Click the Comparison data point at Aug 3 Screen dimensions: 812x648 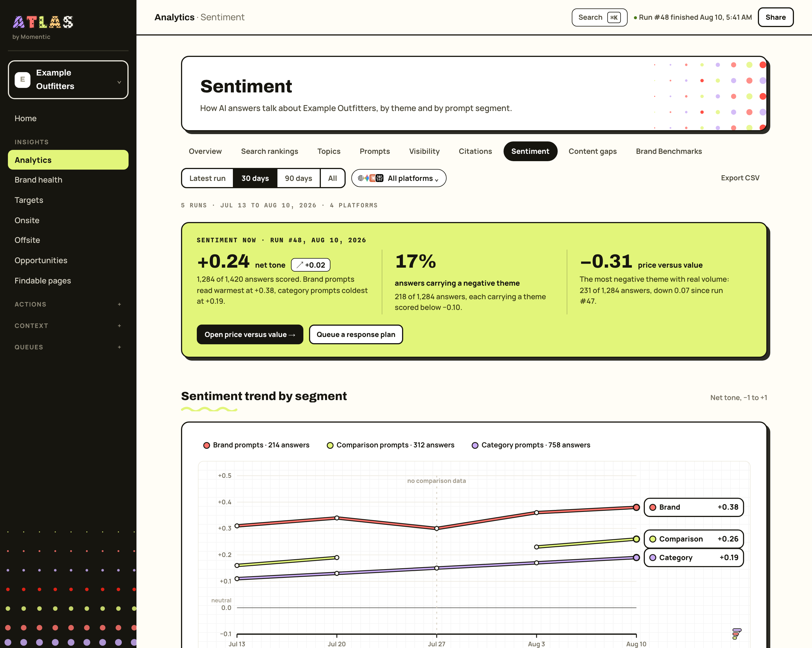(x=536, y=547)
